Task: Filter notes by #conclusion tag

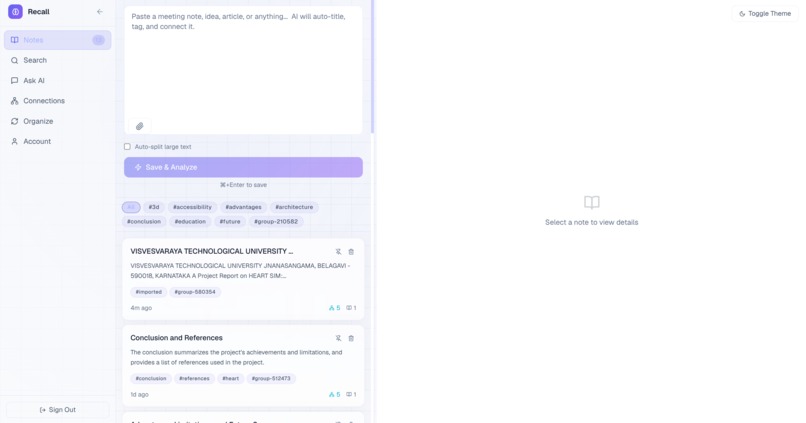Action: click(x=144, y=222)
